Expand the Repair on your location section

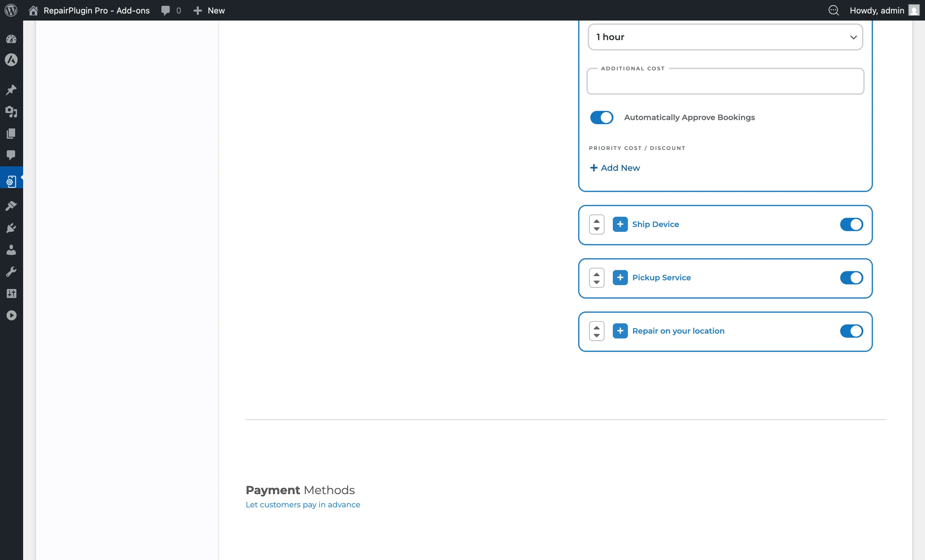(620, 331)
